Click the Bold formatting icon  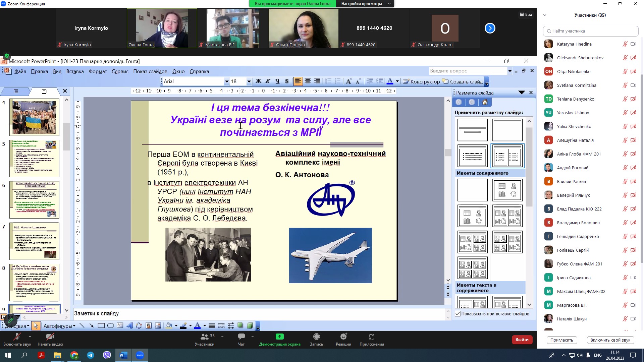[258, 81]
